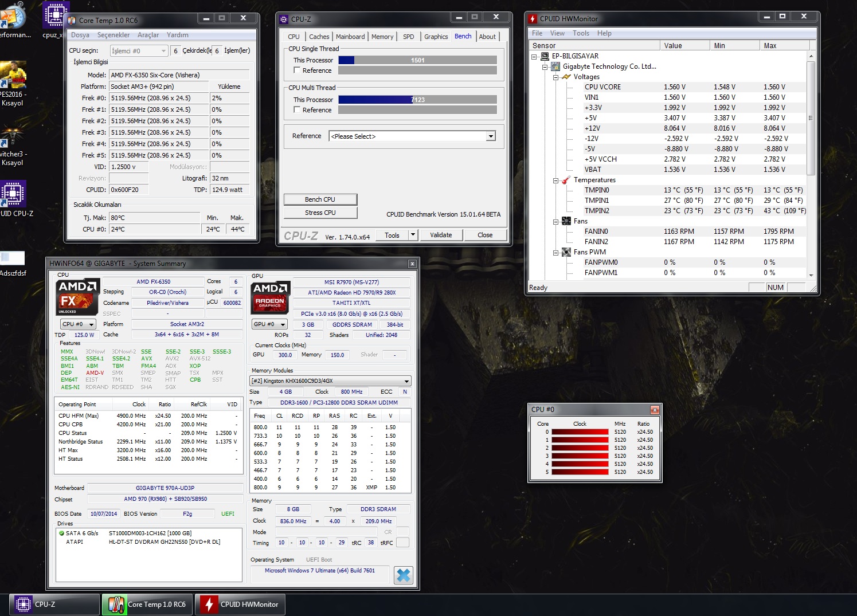The width and height of the screenshot is (857, 616).
Task: Click the Multi Thread score bar showing 7123
Action: (418, 100)
